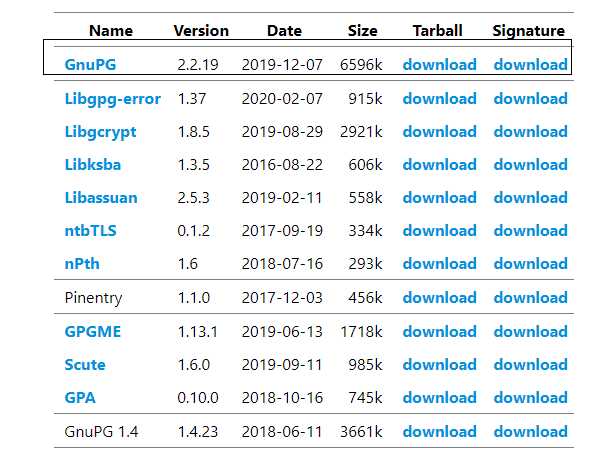
Task: Open the Libksba link
Action: coord(93,165)
